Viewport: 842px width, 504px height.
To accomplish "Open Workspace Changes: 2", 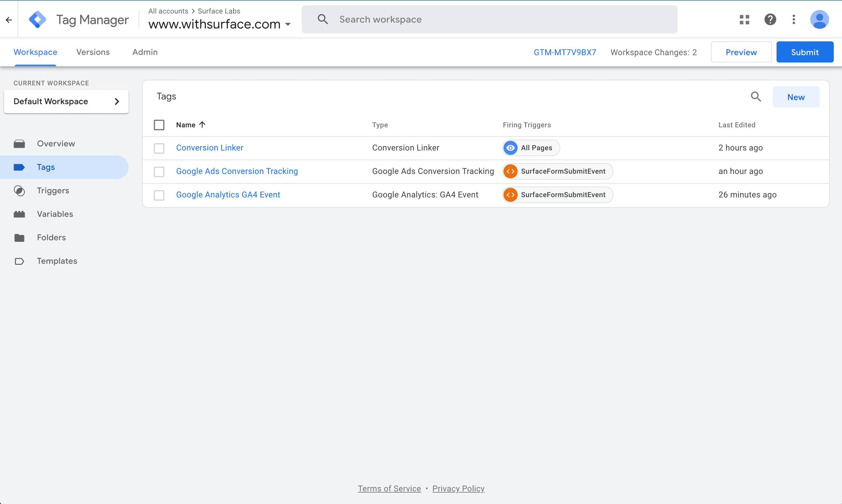I will 654,52.
